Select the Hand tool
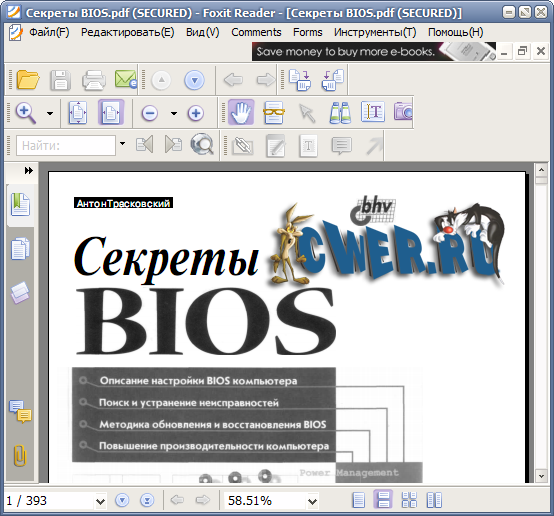This screenshot has width=554, height=516. tap(241, 112)
